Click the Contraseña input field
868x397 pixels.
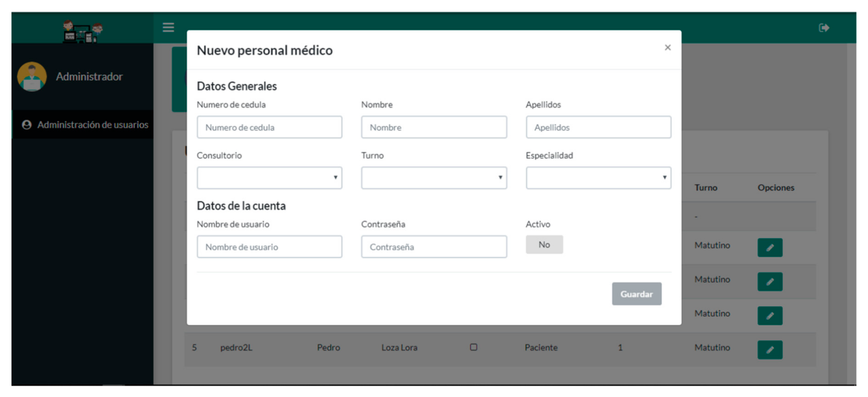(x=434, y=247)
